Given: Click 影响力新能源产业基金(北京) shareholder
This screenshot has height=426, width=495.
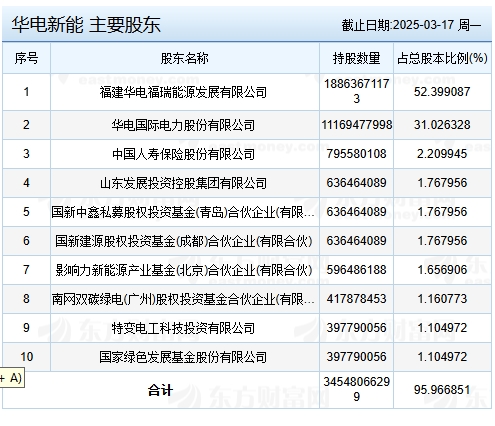Looking at the screenshot, I should click(x=184, y=270).
